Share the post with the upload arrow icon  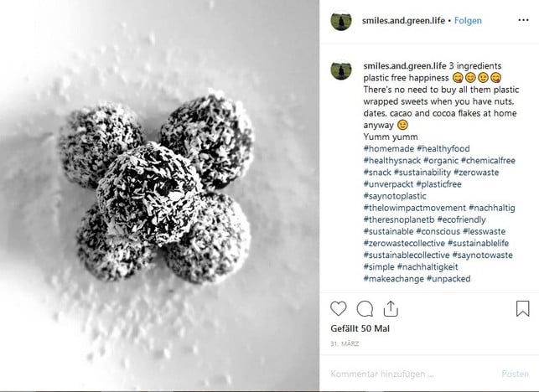pyautogui.click(x=391, y=308)
